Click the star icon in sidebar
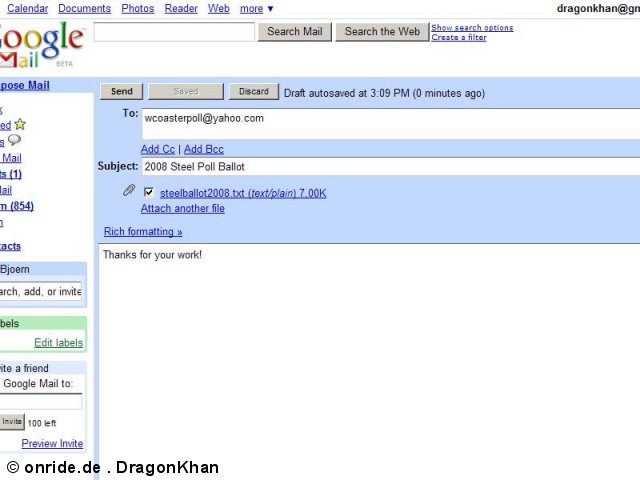This screenshot has height=480, width=640. (20, 124)
